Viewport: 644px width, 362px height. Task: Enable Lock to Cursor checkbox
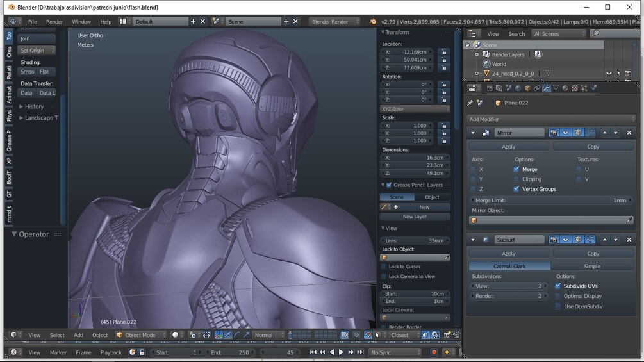click(x=384, y=267)
